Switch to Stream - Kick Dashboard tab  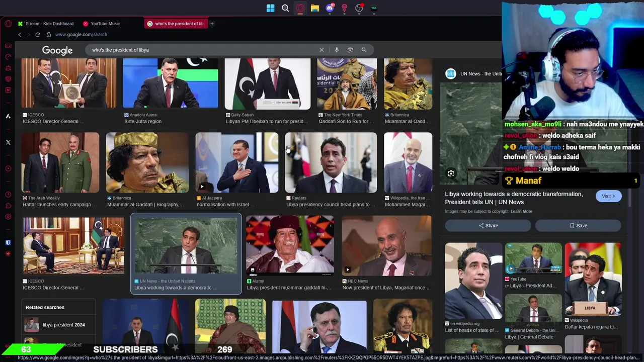tap(46, 24)
